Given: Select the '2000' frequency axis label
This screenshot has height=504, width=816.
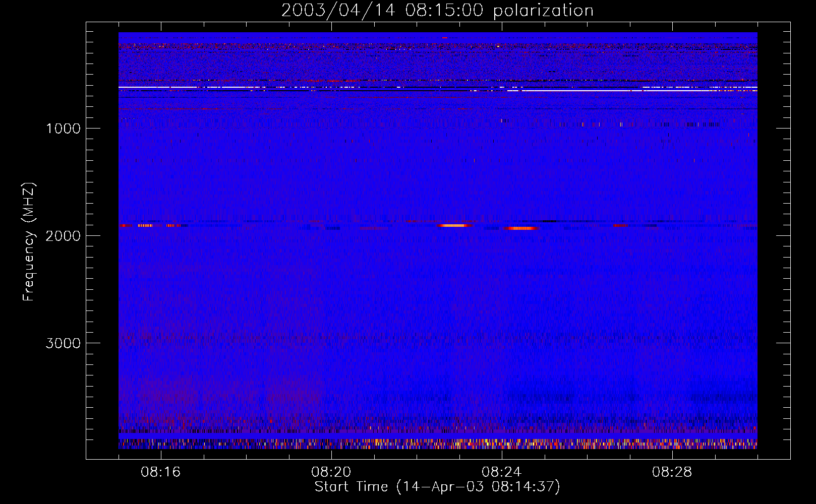Looking at the screenshot, I should pos(63,236).
